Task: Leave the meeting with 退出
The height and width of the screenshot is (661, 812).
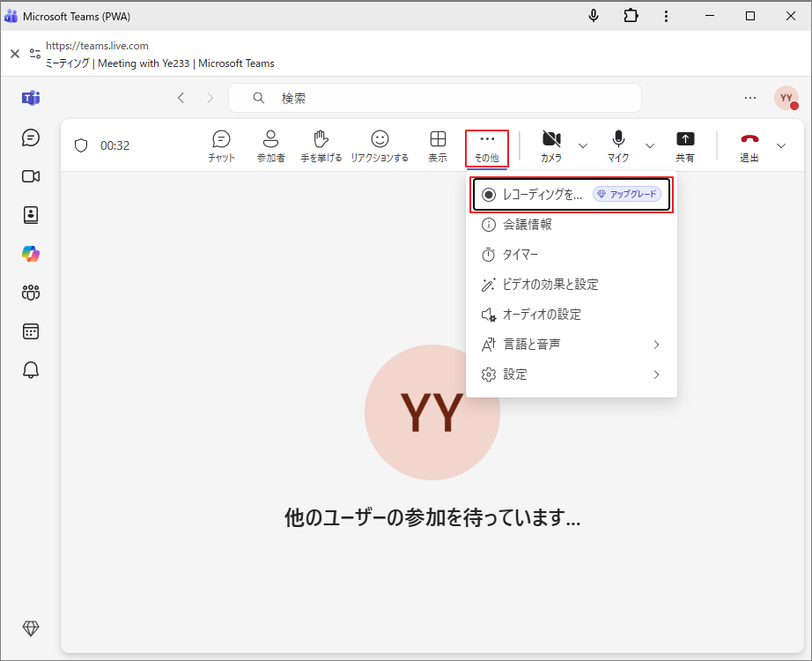Action: pyautogui.click(x=749, y=146)
